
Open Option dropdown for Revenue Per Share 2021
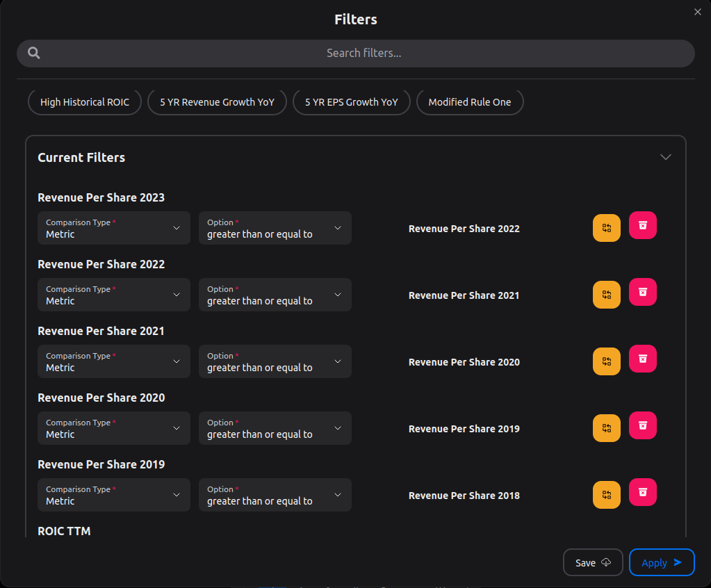pyautogui.click(x=275, y=361)
